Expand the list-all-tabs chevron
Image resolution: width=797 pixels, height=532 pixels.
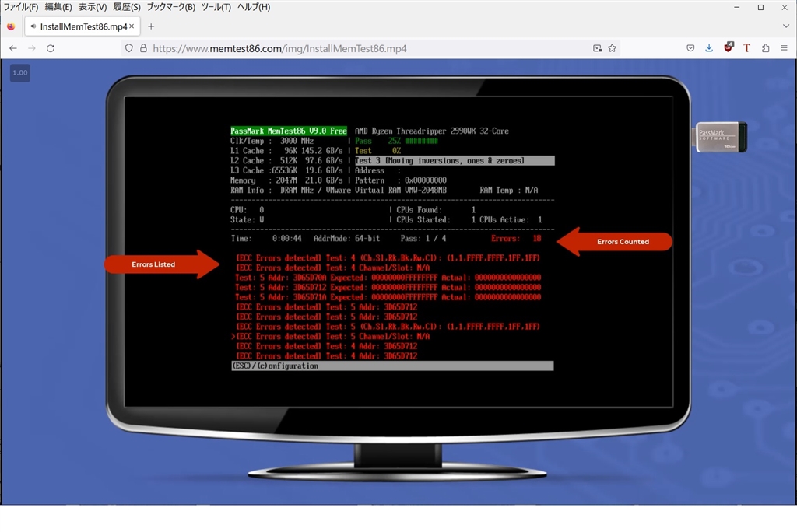pyautogui.click(x=786, y=26)
